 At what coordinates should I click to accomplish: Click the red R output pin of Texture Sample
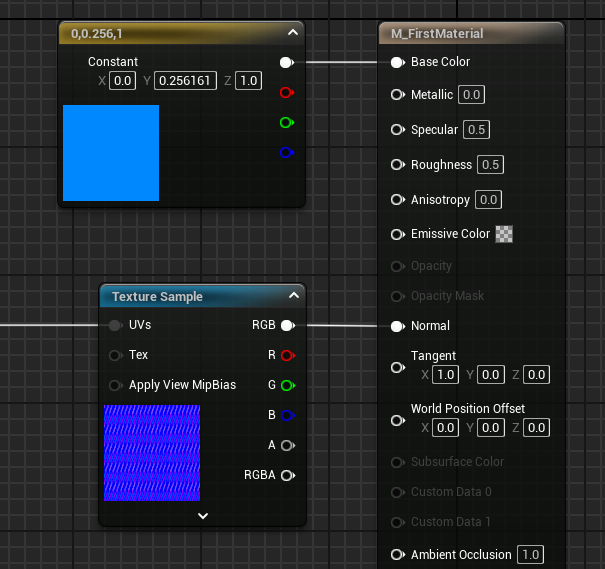click(288, 355)
